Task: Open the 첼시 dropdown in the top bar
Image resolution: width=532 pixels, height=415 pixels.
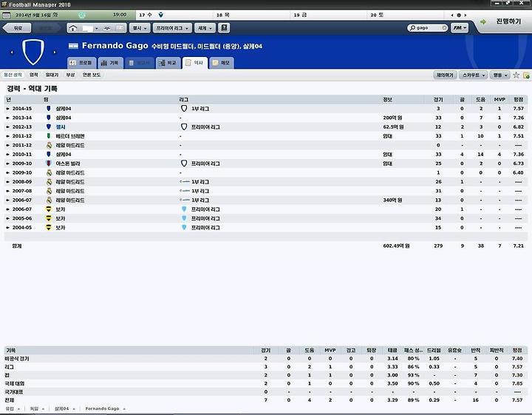Action: click(x=140, y=28)
